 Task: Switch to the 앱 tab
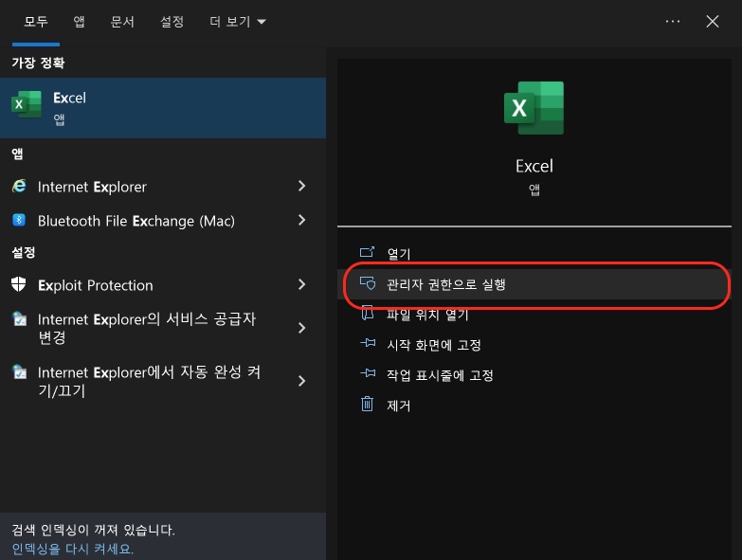[79, 22]
